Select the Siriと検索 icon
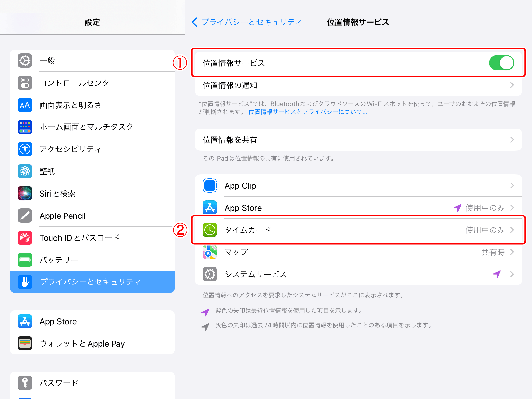 tap(24, 193)
